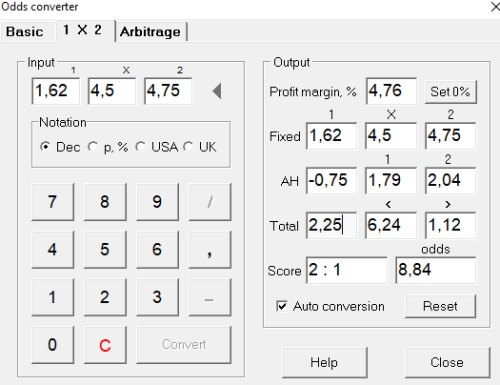Switch to the Basic tab

(25, 31)
